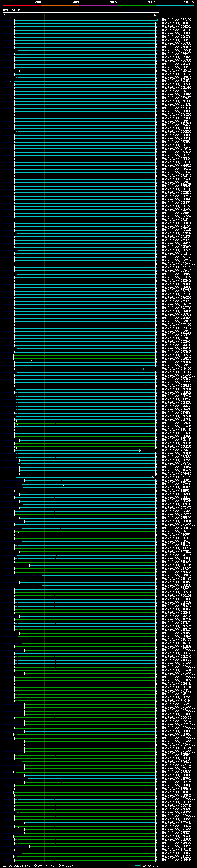Select the UniRef100_B4FDE1 hit label
This screenshot has width=197, height=868.
pyautogui.click(x=176, y=23)
